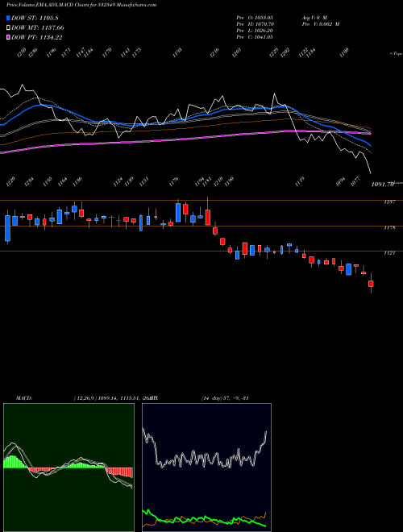Click the magenta DOW PT legend swatch
403x532 pixels.
(8, 38)
